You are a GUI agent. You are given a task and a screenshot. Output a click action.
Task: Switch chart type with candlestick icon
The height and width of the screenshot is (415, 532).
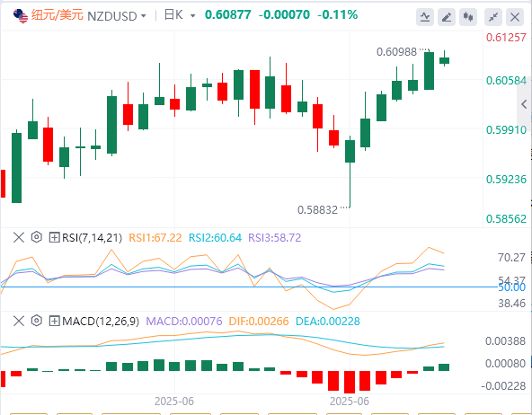point(468,17)
